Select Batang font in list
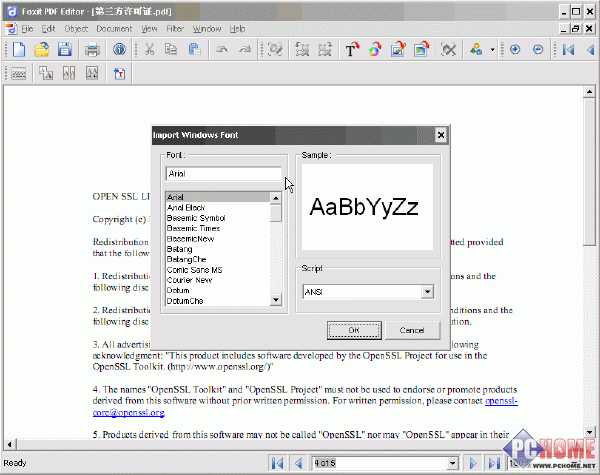This screenshot has height=475, width=600. tap(218, 249)
